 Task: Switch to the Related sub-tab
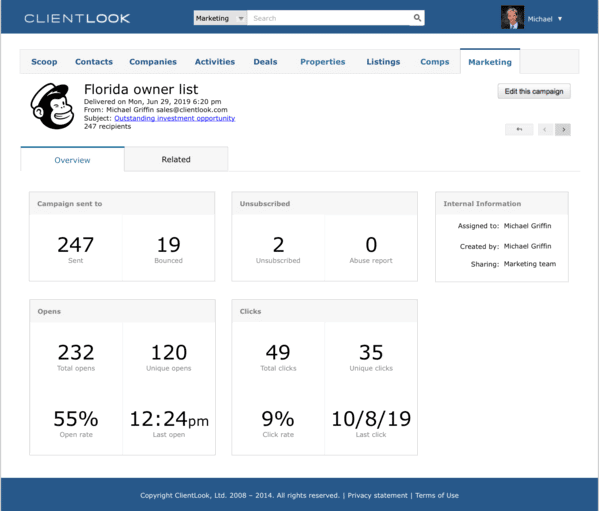176,159
